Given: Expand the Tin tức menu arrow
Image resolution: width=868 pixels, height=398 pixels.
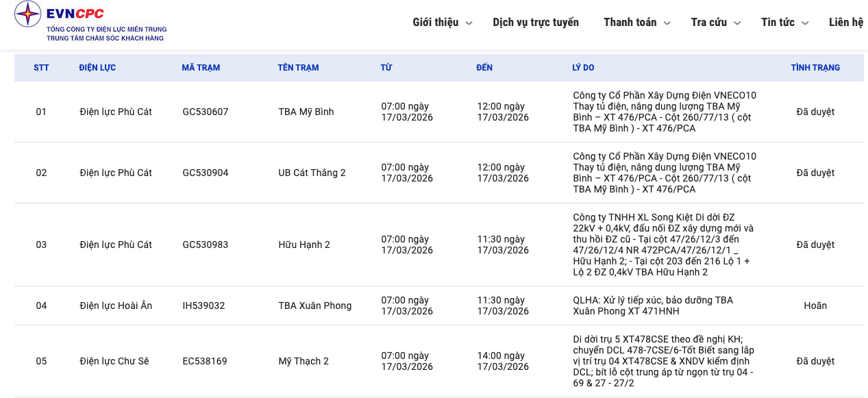Looking at the screenshot, I should point(805,23).
